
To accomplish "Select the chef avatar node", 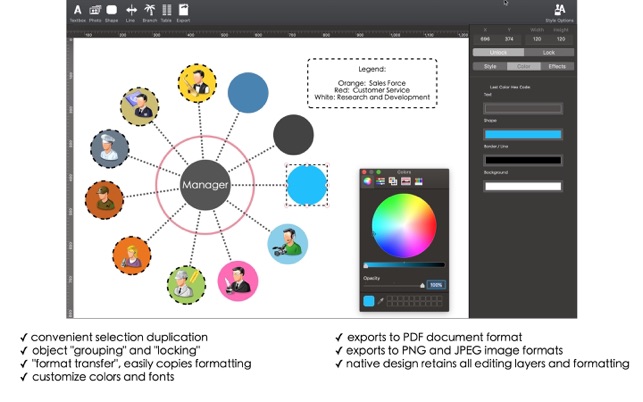I will (110, 149).
